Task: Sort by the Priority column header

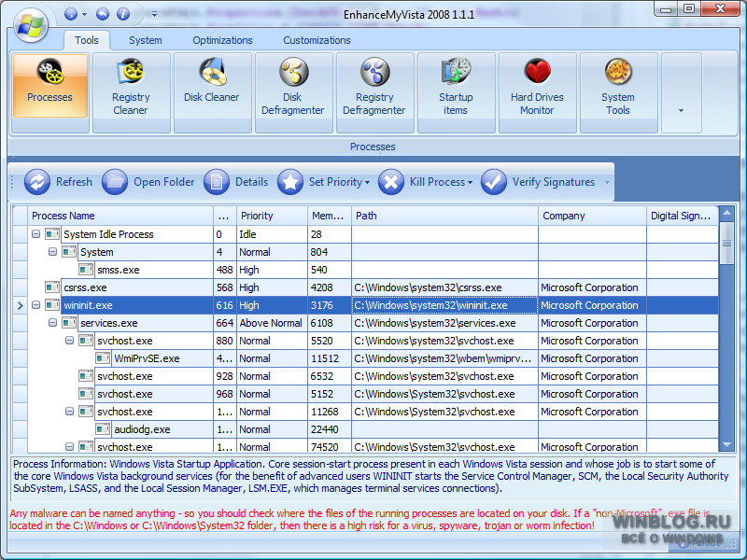Action: point(273,216)
